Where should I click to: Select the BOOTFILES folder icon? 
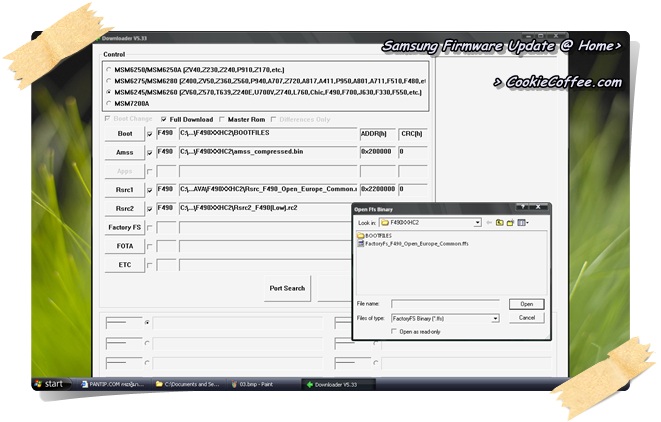click(360, 236)
